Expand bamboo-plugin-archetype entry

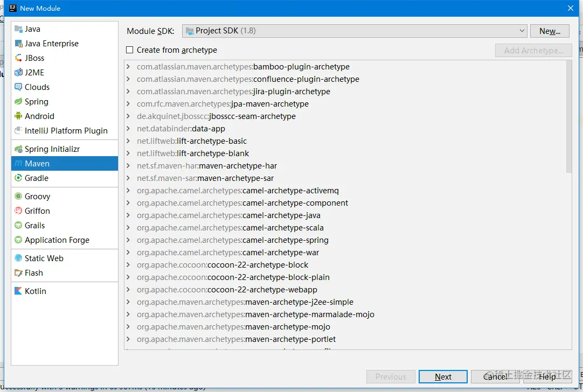(x=128, y=67)
